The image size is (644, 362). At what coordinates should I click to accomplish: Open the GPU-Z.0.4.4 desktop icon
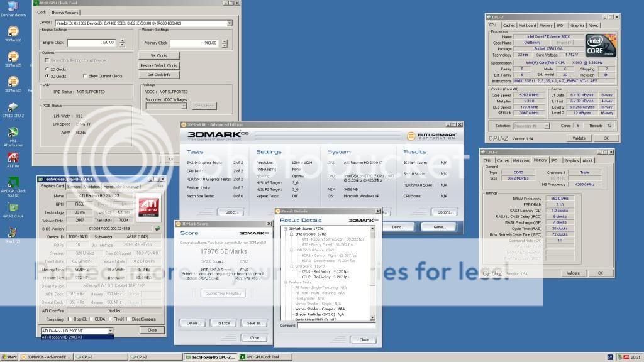point(13,208)
